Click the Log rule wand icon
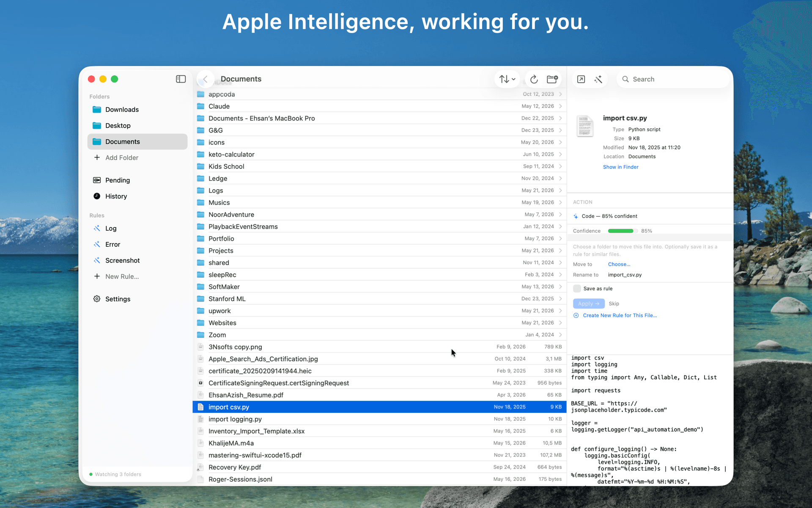The height and width of the screenshot is (508, 812). point(97,228)
